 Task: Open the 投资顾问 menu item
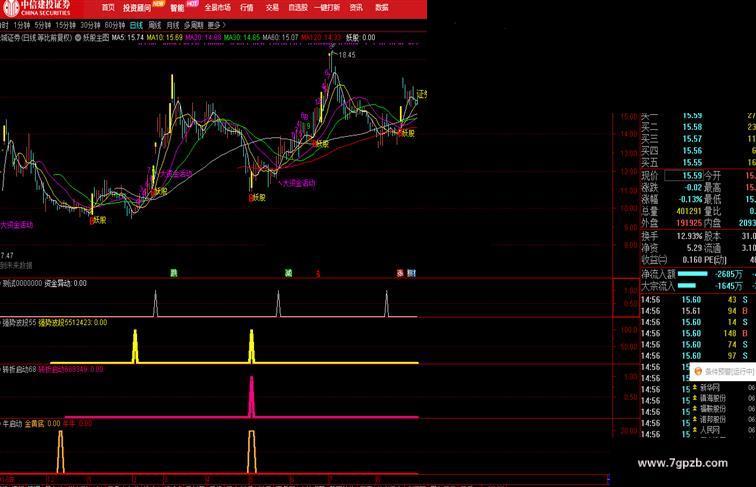137,8
